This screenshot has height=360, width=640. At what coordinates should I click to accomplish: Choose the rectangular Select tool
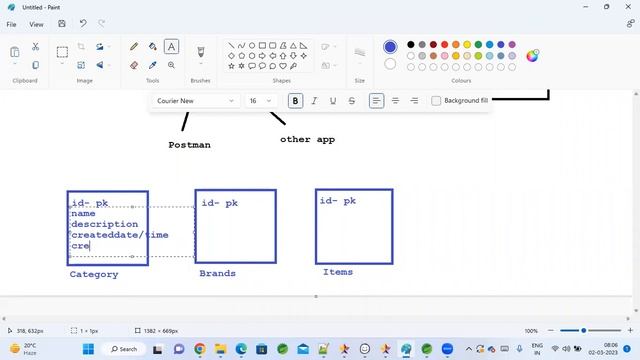tap(62, 52)
